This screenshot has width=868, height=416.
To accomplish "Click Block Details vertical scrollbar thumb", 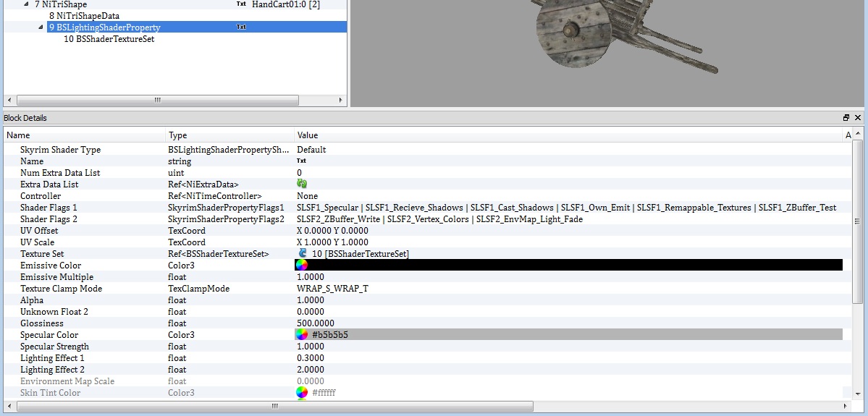I will tap(857, 221).
